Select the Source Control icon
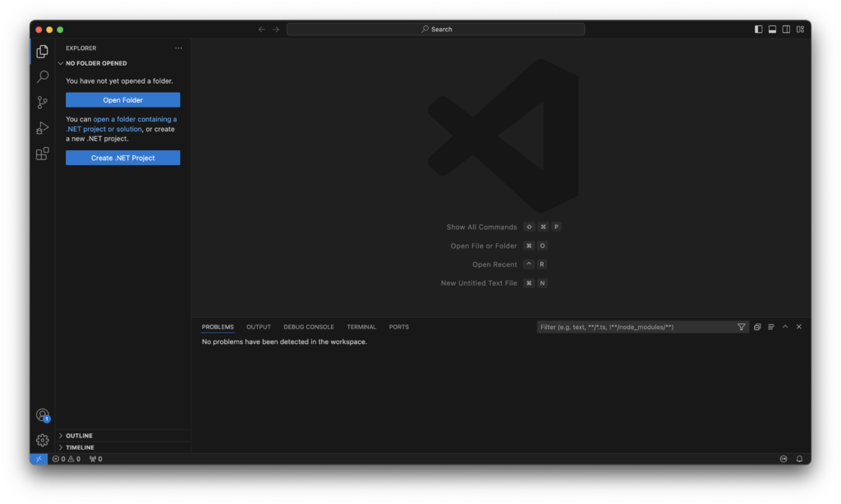 (x=42, y=102)
